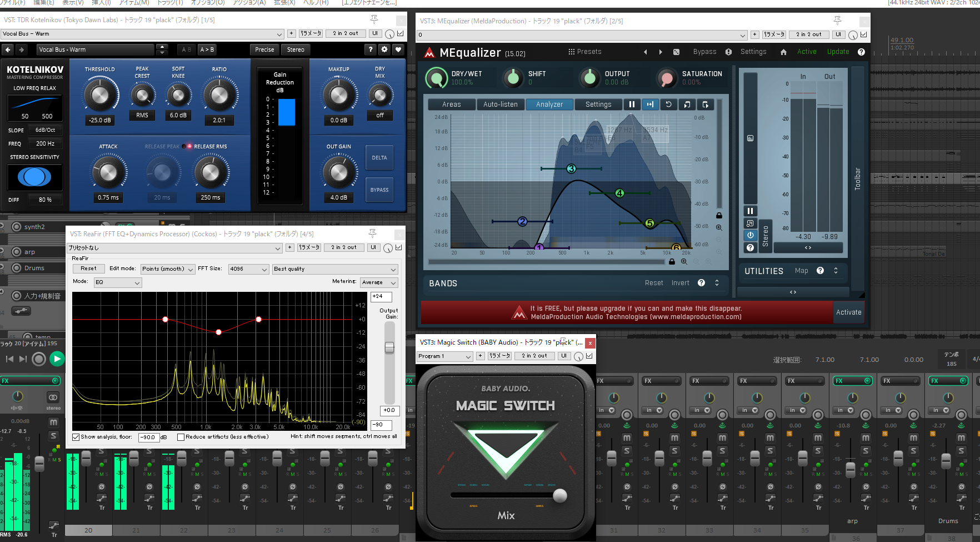Click the MeldaProduction logo in MEqualizer

click(x=429, y=53)
